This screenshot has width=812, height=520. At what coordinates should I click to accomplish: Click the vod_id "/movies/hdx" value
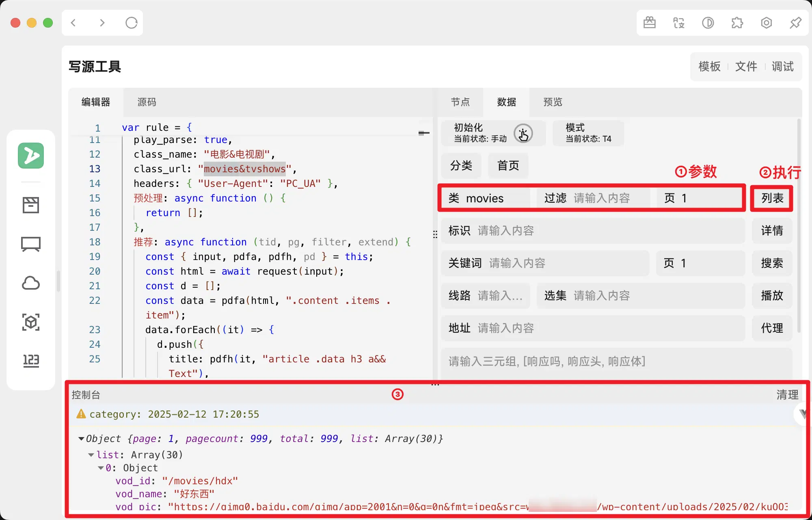coord(200,481)
